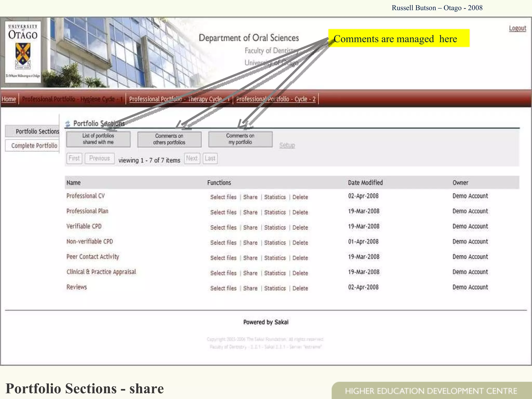View Statistics for Non-verifiable CPD

(x=275, y=243)
